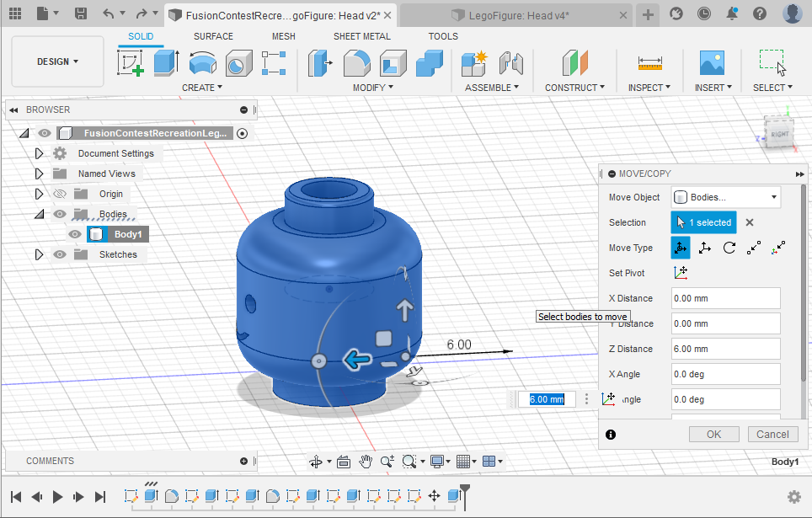Image resolution: width=812 pixels, height=518 pixels.
Task: Click the Undo arrow
Action: (x=108, y=13)
